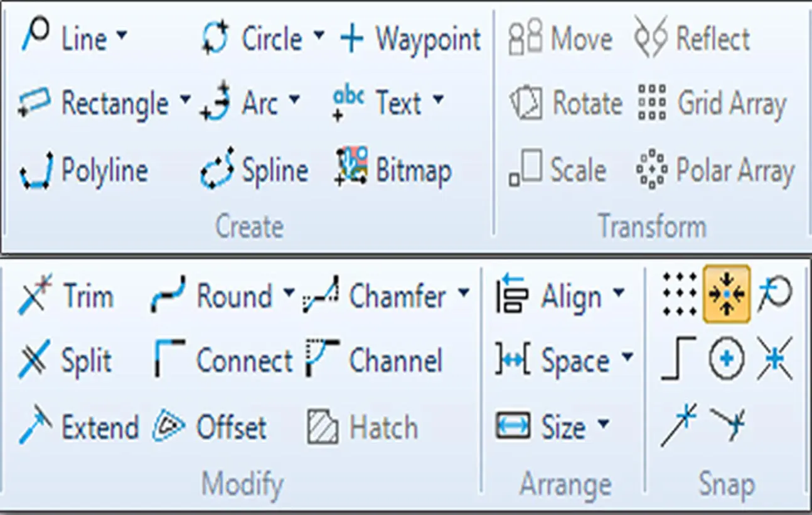Add a Waypoint
The image size is (812, 515).
[410, 40]
